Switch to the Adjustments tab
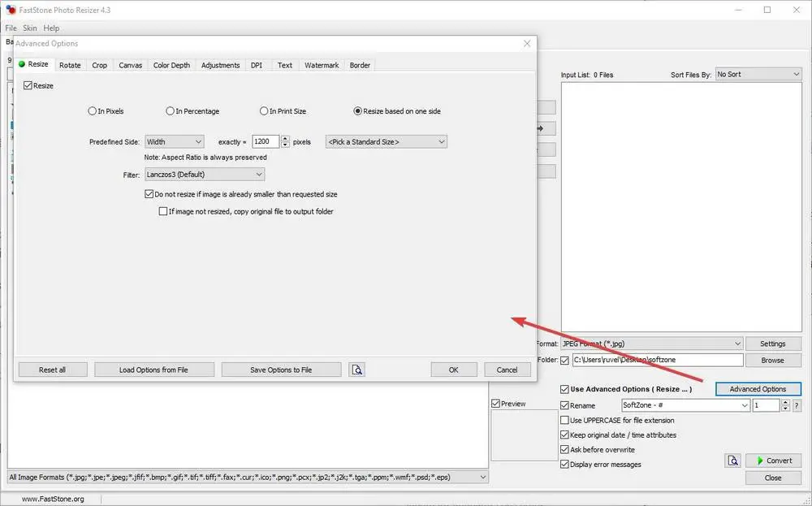 click(x=221, y=65)
